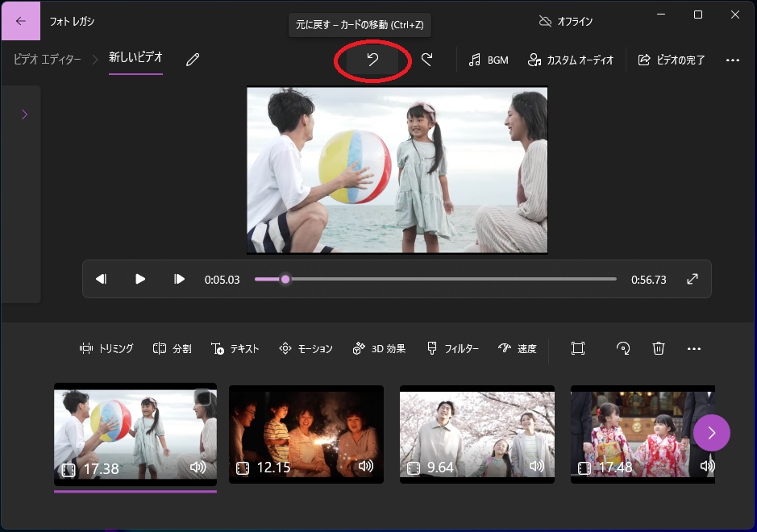The image size is (757, 532).
Task: Step forward one frame
Action: pos(179,279)
